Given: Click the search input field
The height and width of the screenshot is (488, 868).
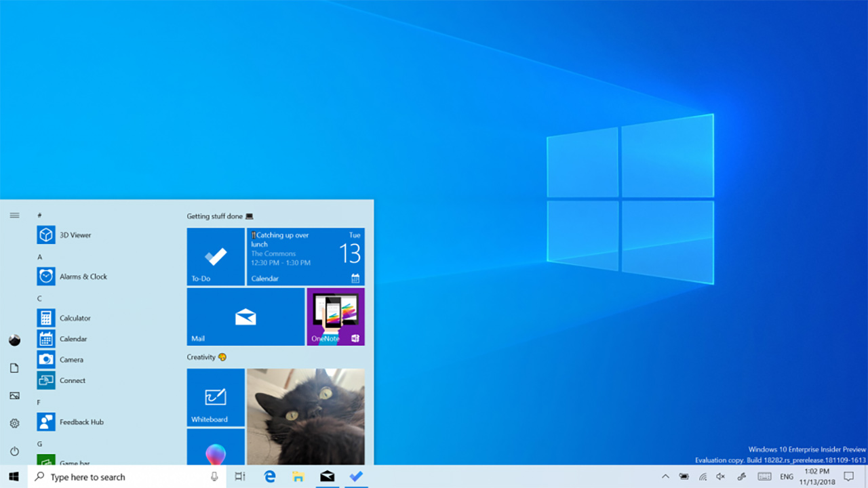Looking at the screenshot, I should tap(108, 476).
